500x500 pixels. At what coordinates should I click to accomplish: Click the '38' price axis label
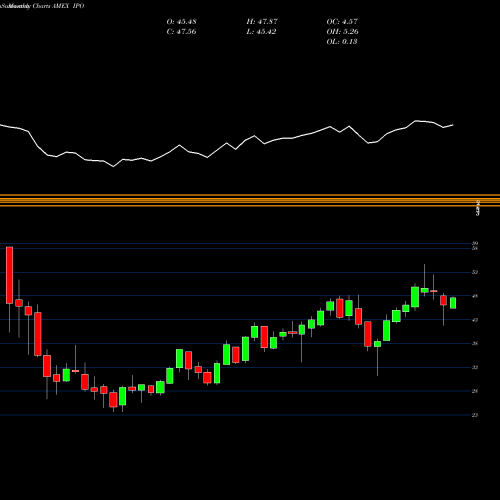tap(475, 343)
